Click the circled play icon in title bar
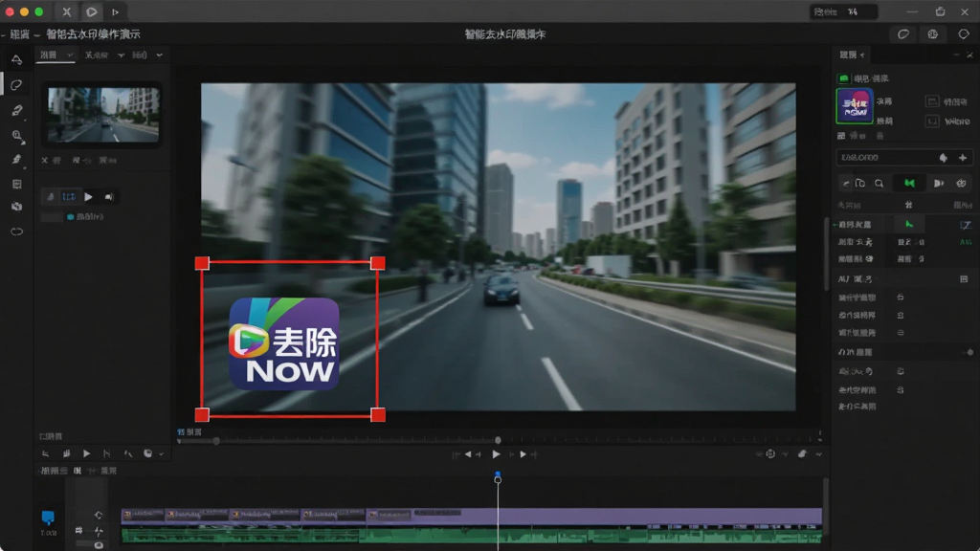The width and height of the screenshot is (980, 551). [91, 11]
